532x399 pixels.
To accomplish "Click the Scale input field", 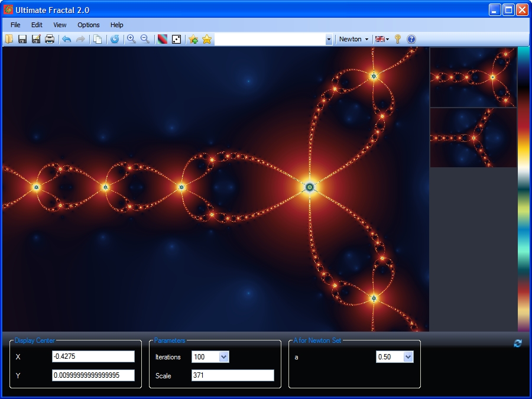I will (x=232, y=375).
